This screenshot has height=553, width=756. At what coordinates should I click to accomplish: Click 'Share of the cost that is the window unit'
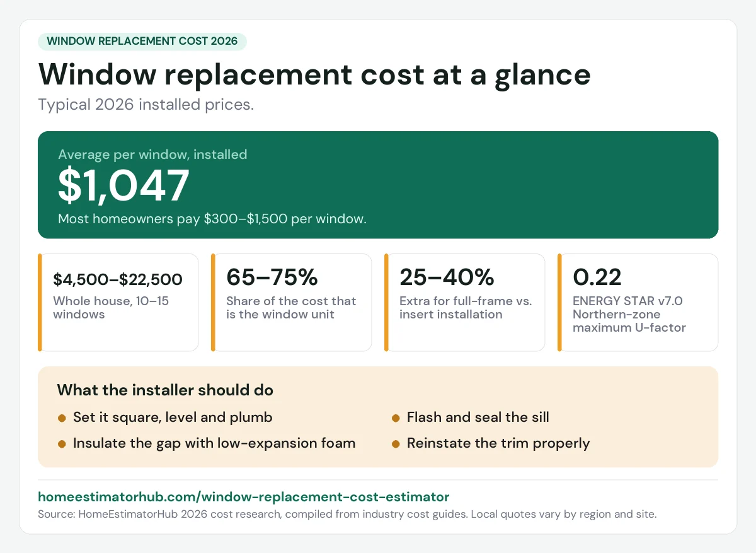click(x=291, y=308)
